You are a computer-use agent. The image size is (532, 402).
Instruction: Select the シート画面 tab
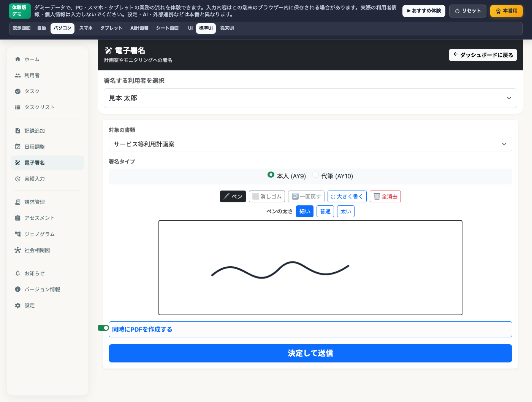coord(167,29)
